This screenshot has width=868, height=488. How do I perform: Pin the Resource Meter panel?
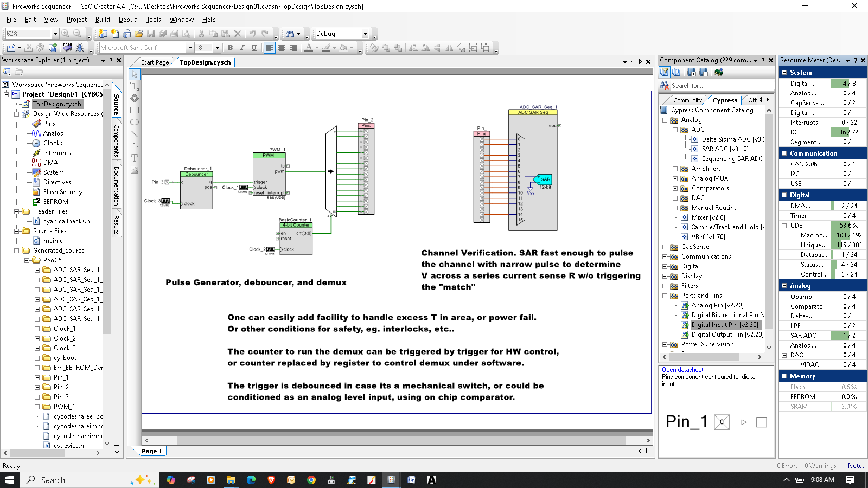click(855, 60)
